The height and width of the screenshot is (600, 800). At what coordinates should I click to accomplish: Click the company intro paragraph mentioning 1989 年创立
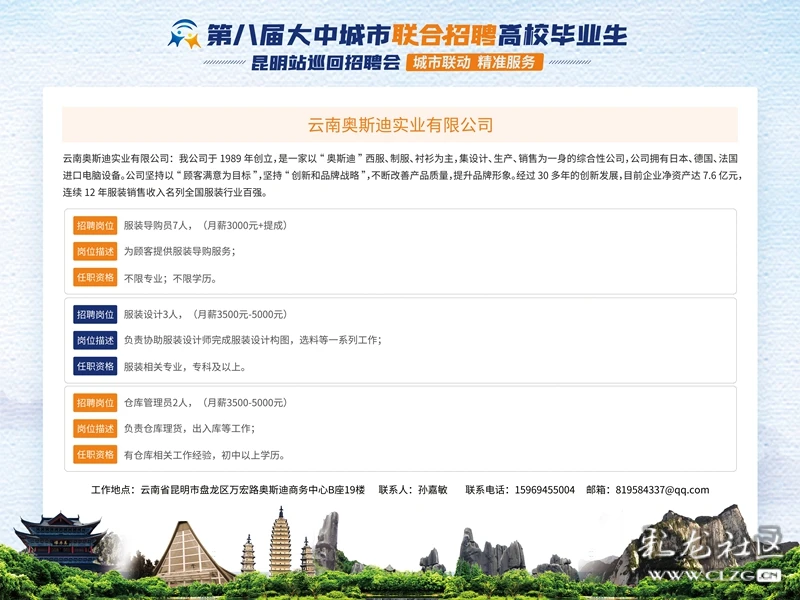(402, 175)
